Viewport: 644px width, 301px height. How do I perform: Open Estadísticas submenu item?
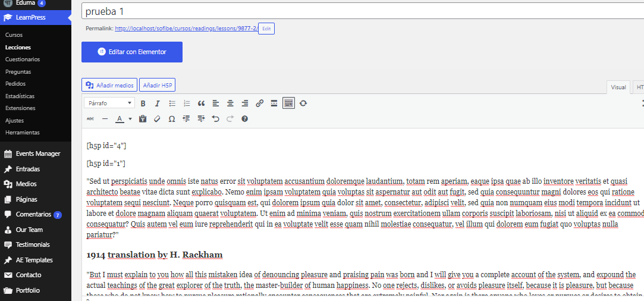point(20,96)
